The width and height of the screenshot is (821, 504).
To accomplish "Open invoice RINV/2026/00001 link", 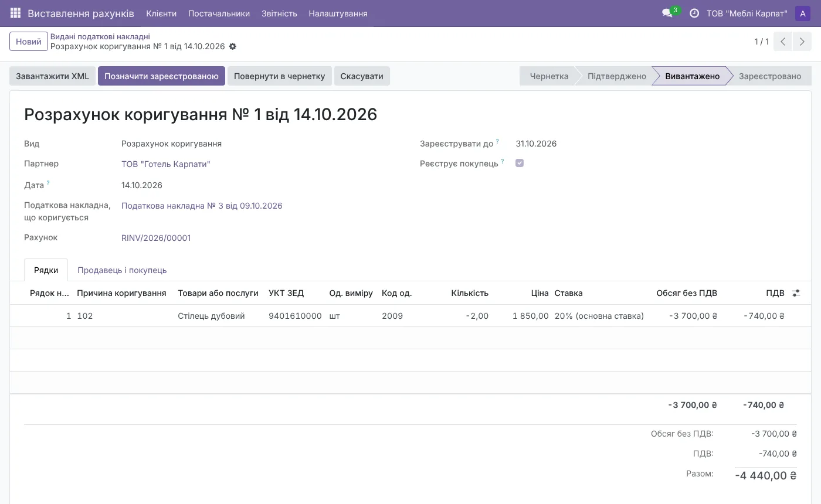I will pyautogui.click(x=156, y=238).
